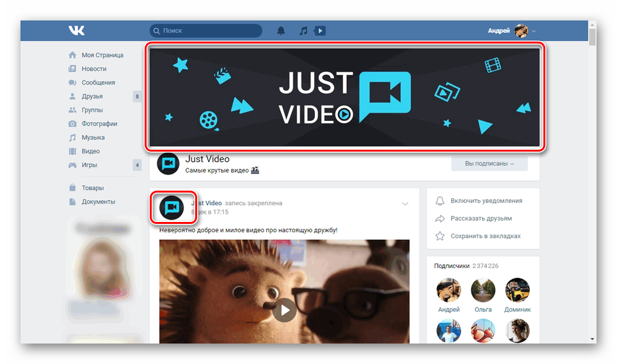This screenshot has width=617, height=364.
Task: Click the Just Video community avatar
Action: click(168, 164)
